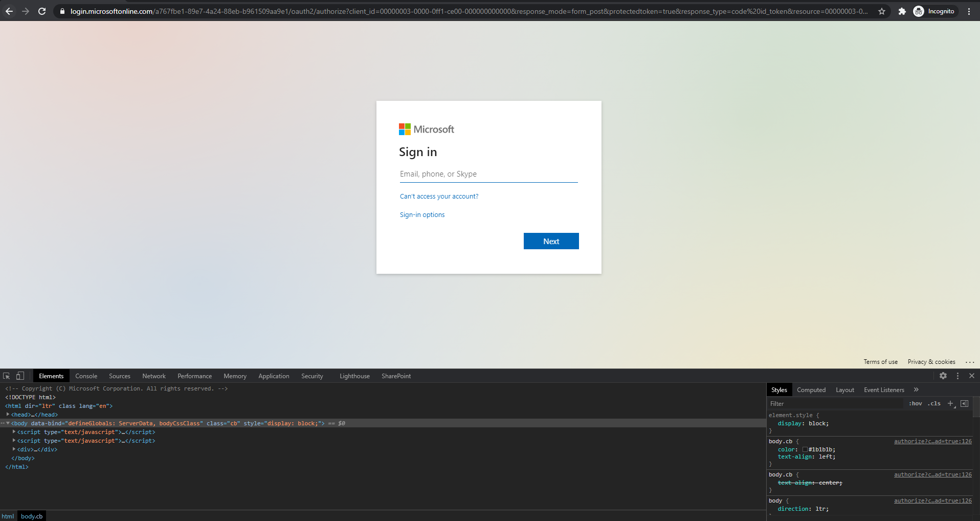
Task: Click the Sign in heading
Action: point(418,152)
